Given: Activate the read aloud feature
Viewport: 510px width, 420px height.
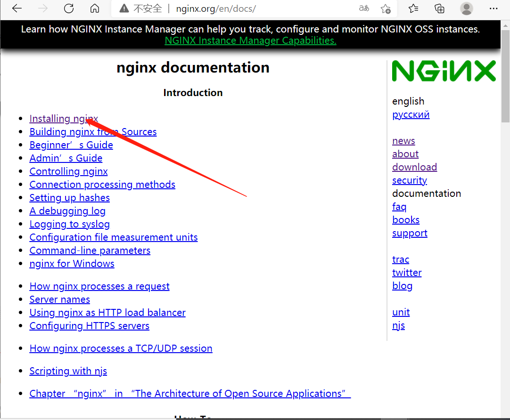Looking at the screenshot, I should click(x=364, y=8).
